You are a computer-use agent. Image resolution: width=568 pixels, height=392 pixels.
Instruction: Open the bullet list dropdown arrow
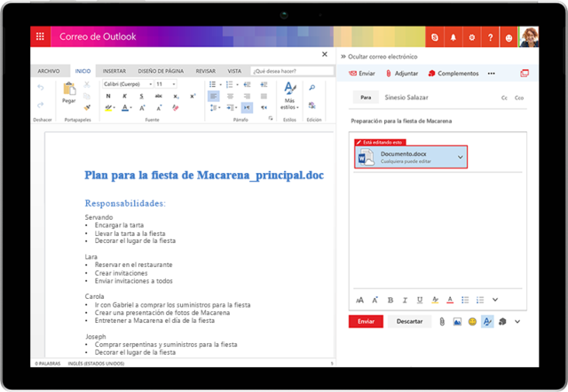(220, 85)
